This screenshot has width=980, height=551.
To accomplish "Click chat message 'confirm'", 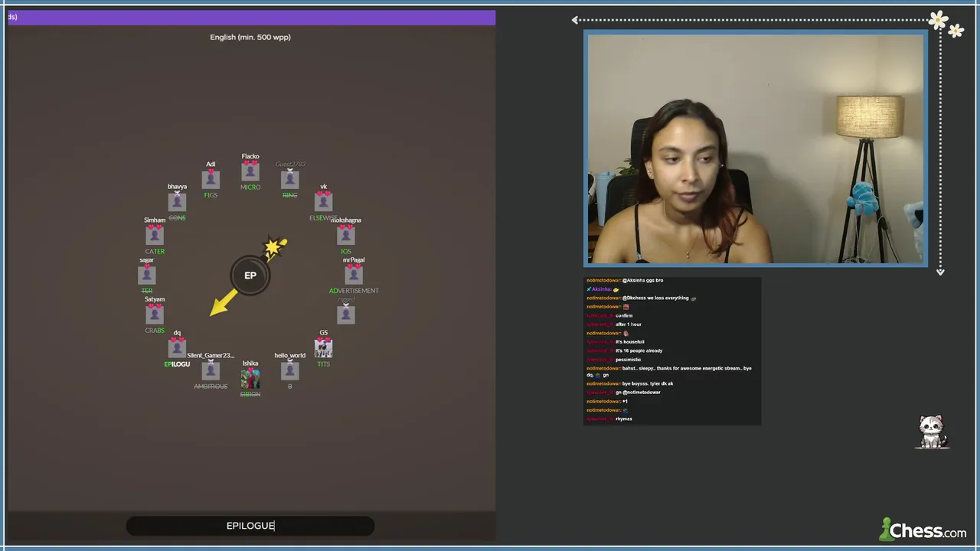I will [624, 315].
